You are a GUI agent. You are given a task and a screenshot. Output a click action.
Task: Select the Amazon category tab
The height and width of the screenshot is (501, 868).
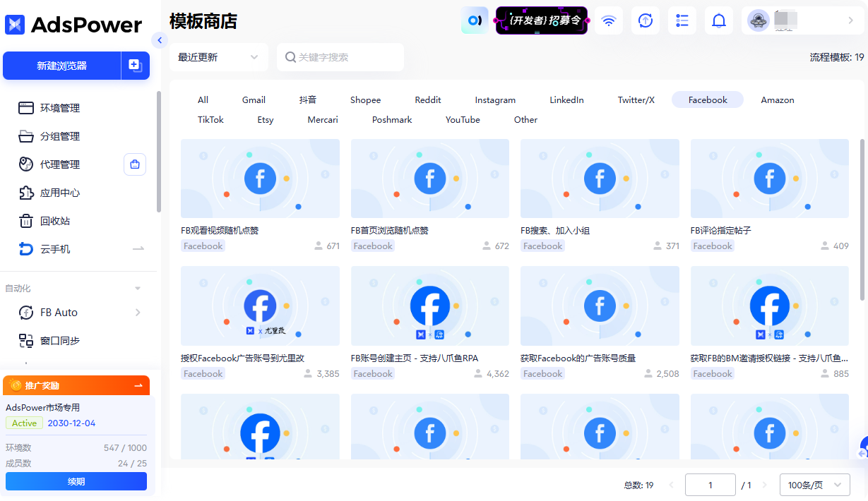tap(778, 99)
